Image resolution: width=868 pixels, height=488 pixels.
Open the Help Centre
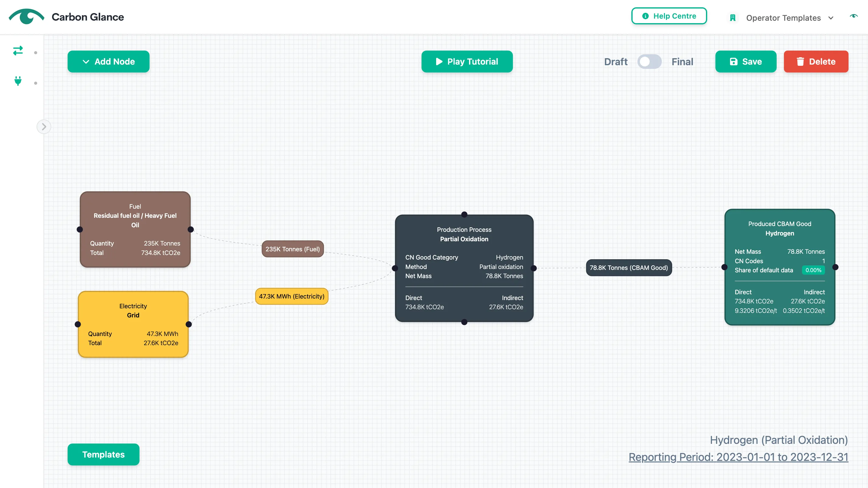(669, 16)
